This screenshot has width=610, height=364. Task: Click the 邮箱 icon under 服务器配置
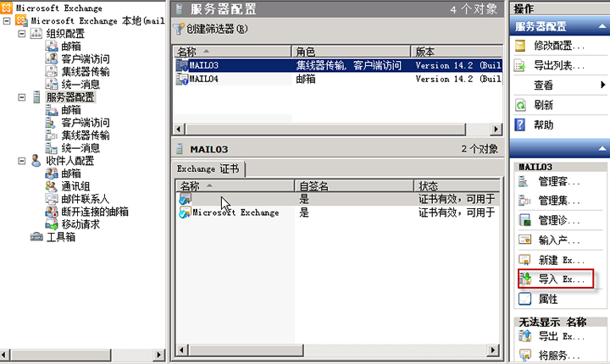point(52,110)
